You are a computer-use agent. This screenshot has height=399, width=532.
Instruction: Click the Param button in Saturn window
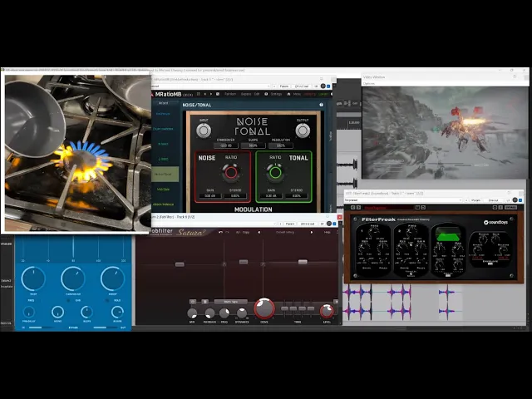point(290,224)
